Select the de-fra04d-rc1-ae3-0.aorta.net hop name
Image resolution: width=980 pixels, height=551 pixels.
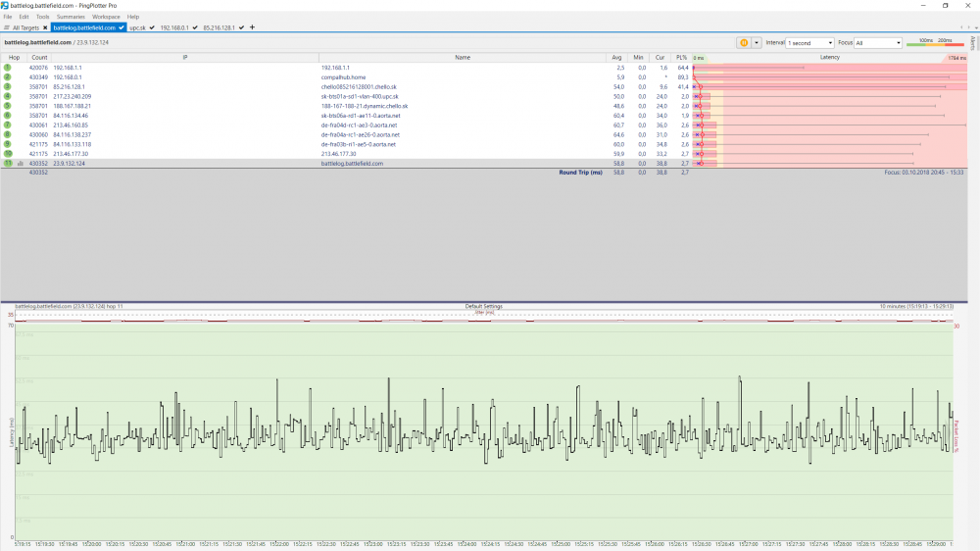click(x=359, y=125)
